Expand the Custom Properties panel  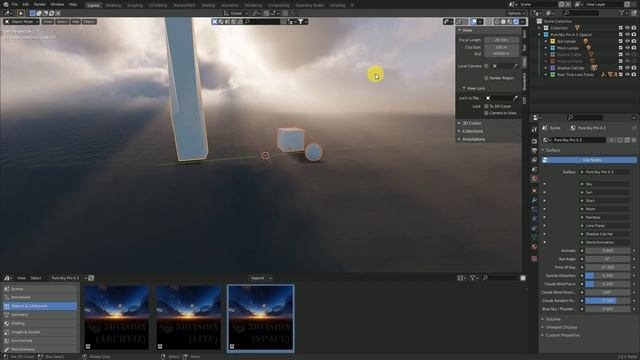pos(562,335)
